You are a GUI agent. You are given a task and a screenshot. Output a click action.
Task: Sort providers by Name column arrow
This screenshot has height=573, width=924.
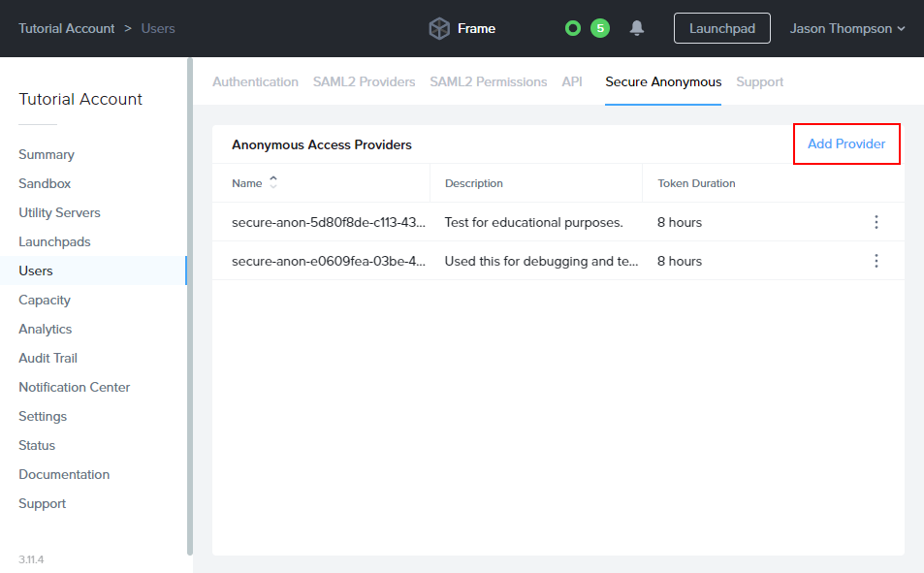click(x=273, y=182)
